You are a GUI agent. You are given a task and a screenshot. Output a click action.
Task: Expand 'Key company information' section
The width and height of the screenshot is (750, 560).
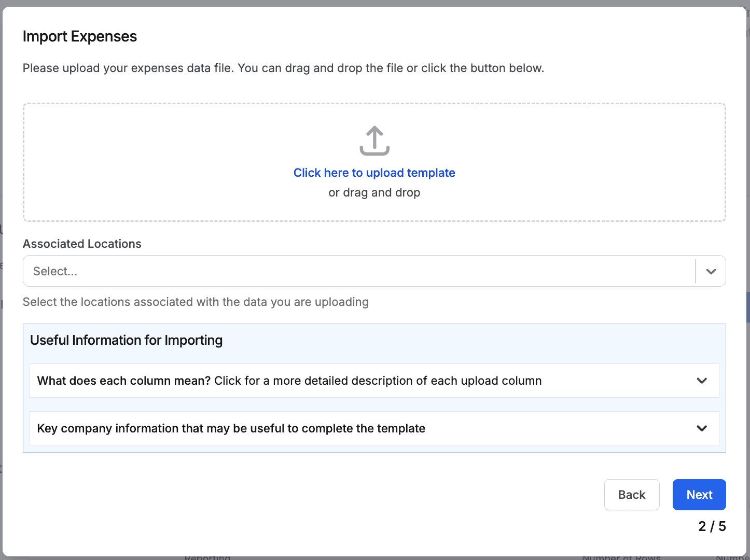231,428
